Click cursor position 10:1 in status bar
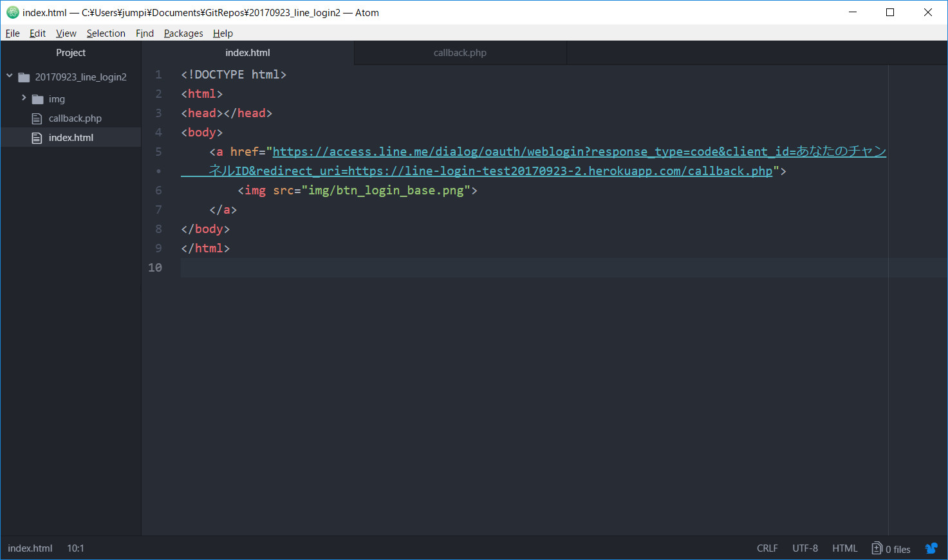 click(x=75, y=548)
